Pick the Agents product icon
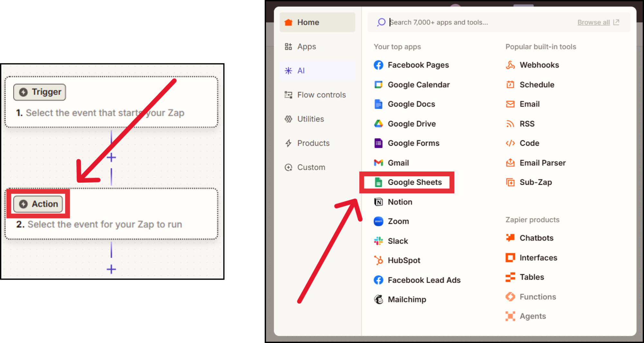Screen dimensions: 644x343 click(510, 316)
